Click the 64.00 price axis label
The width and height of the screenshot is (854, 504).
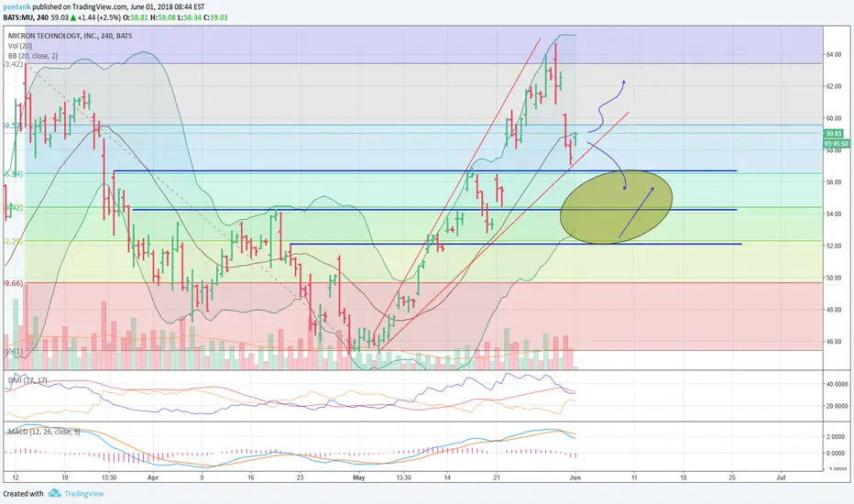point(833,54)
